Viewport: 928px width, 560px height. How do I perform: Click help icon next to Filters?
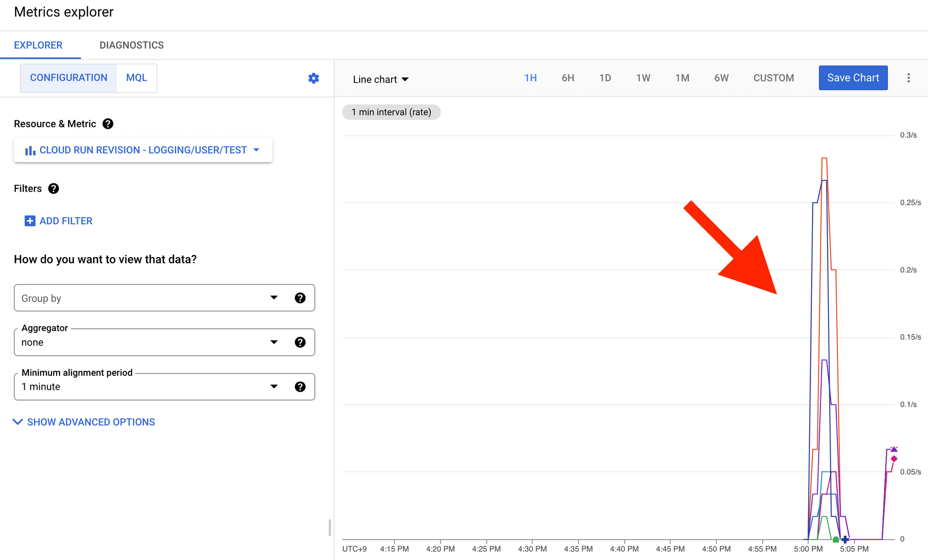pyautogui.click(x=54, y=188)
